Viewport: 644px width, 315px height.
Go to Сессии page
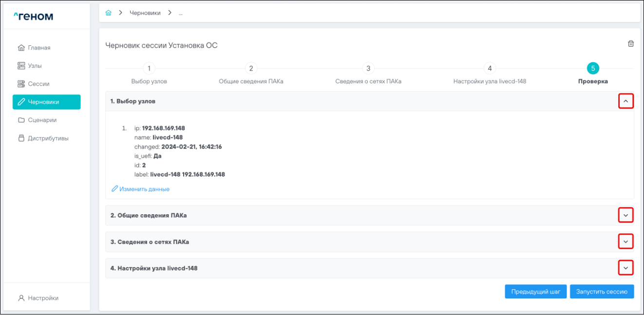(x=38, y=84)
